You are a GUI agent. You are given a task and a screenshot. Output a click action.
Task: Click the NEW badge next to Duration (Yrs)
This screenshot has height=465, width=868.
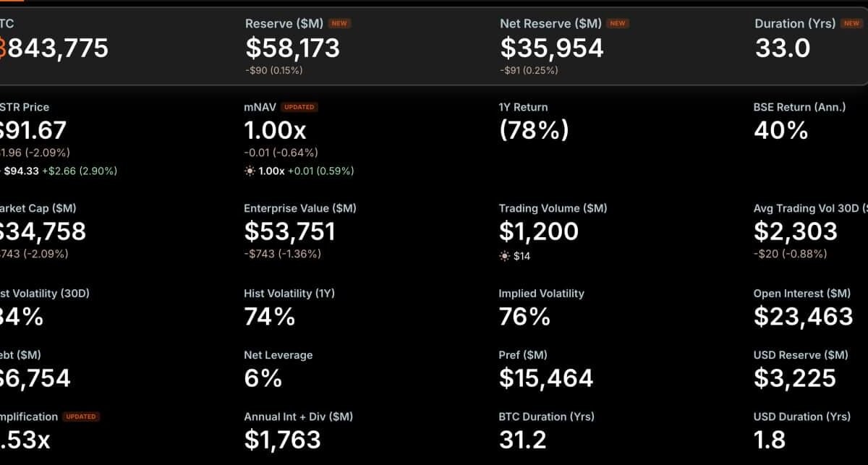(852, 24)
